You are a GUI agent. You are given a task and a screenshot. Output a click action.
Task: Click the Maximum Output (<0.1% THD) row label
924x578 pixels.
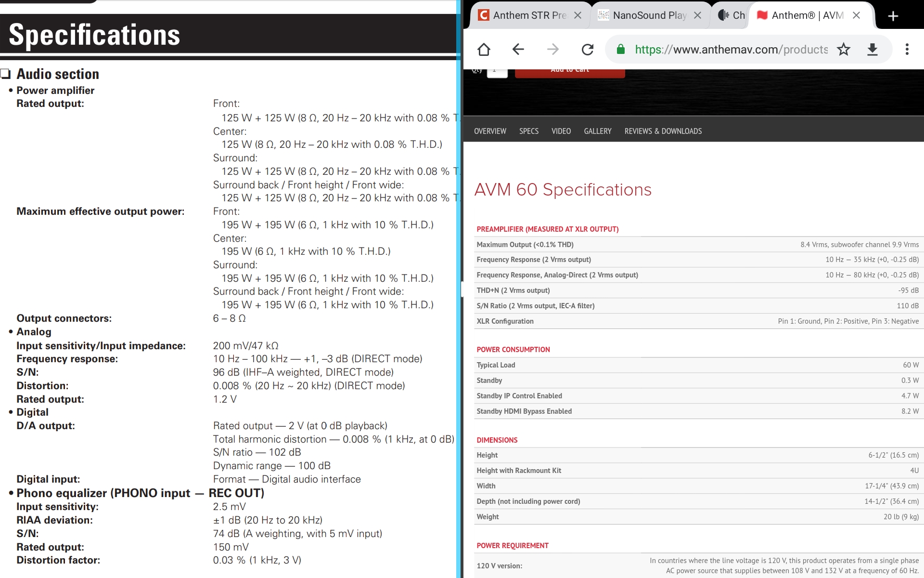(x=525, y=245)
